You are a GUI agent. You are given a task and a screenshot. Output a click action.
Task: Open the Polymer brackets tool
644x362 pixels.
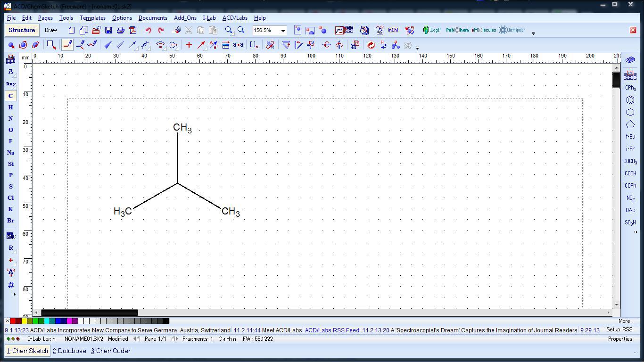(254, 45)
